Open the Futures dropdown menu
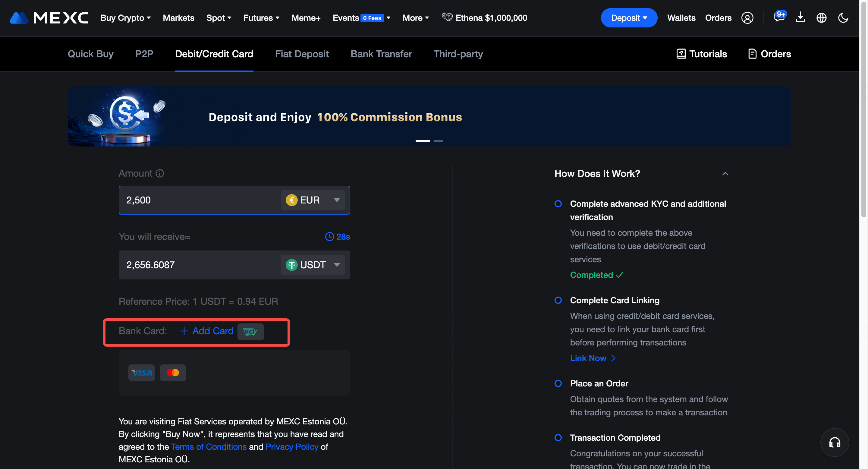Image resolution: width=868 pixels, height=469 pixels. [x=262, y=18]
